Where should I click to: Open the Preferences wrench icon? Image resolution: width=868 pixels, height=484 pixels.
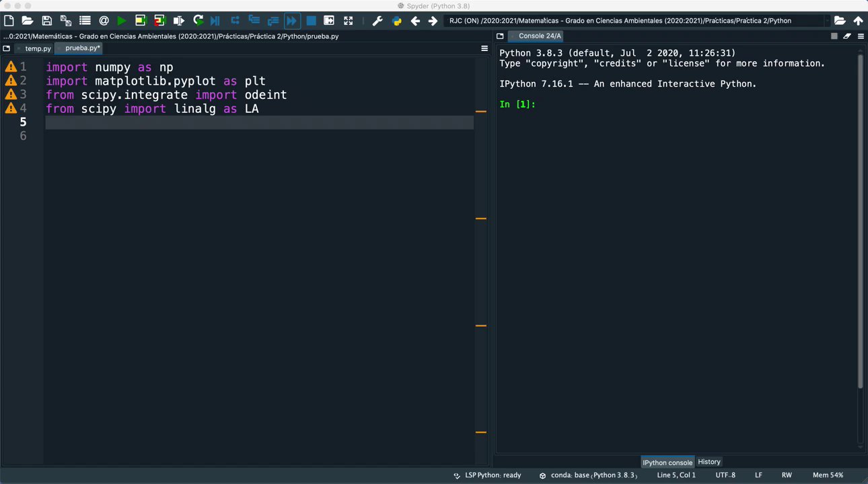click(x=377, y=21)
